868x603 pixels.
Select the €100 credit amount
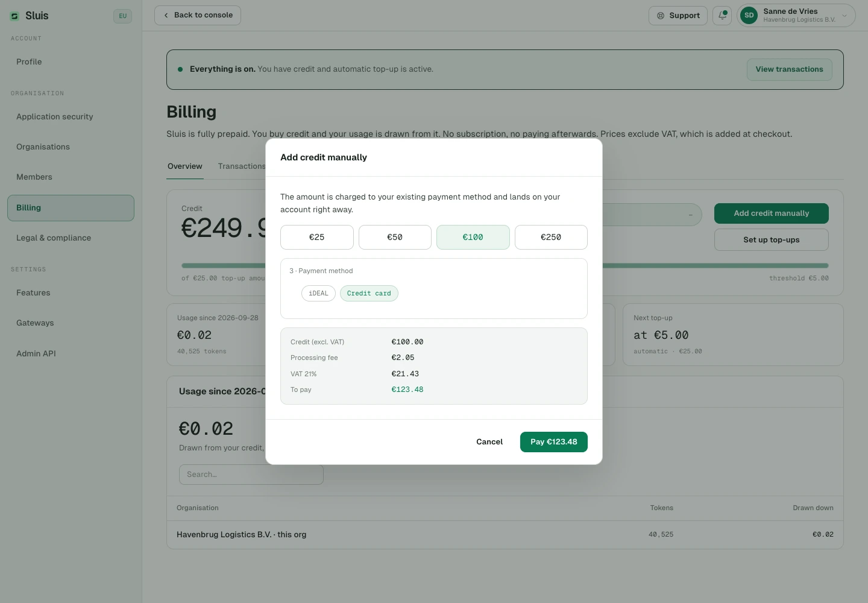[x=473, y=237]
